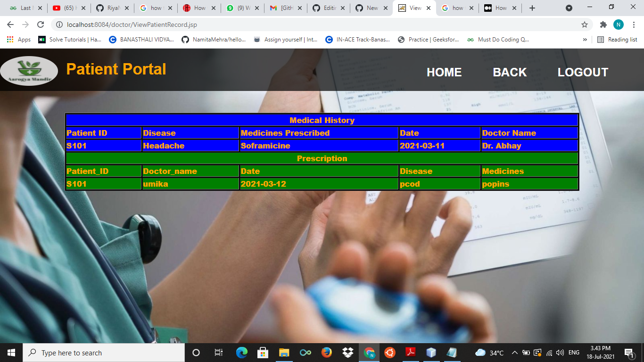Click the Soframicine medicine cell
Screen dimensions: 644x362
pyautogui.click(x=319, y=146)
